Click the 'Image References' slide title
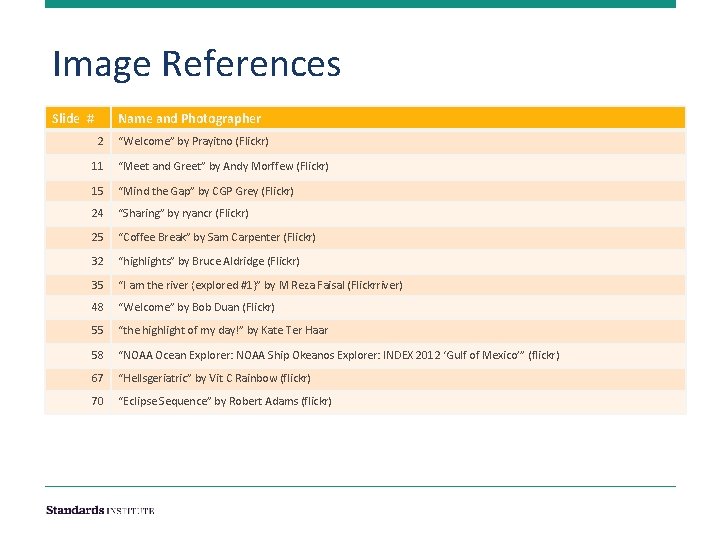Viewport: 720px width, 540px height. click(197, 64)
